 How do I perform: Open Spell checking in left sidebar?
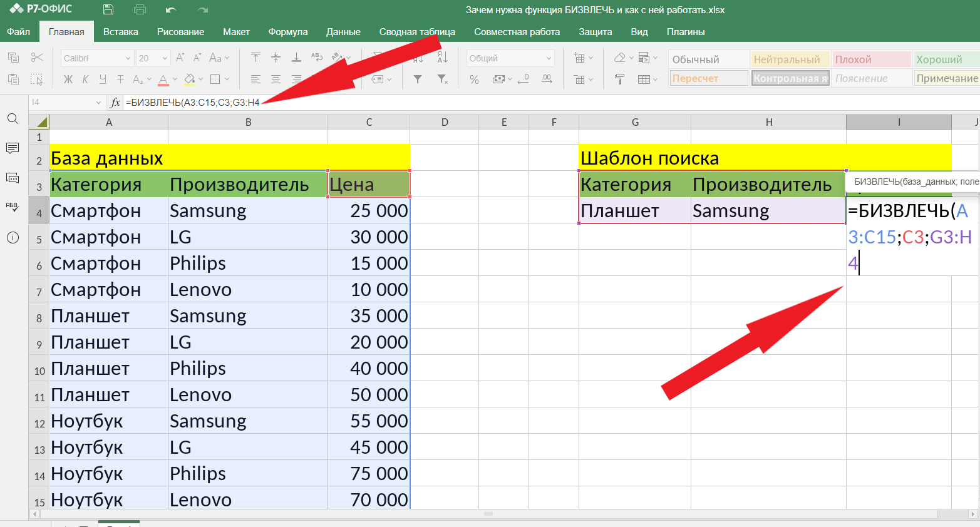(13, 207)
